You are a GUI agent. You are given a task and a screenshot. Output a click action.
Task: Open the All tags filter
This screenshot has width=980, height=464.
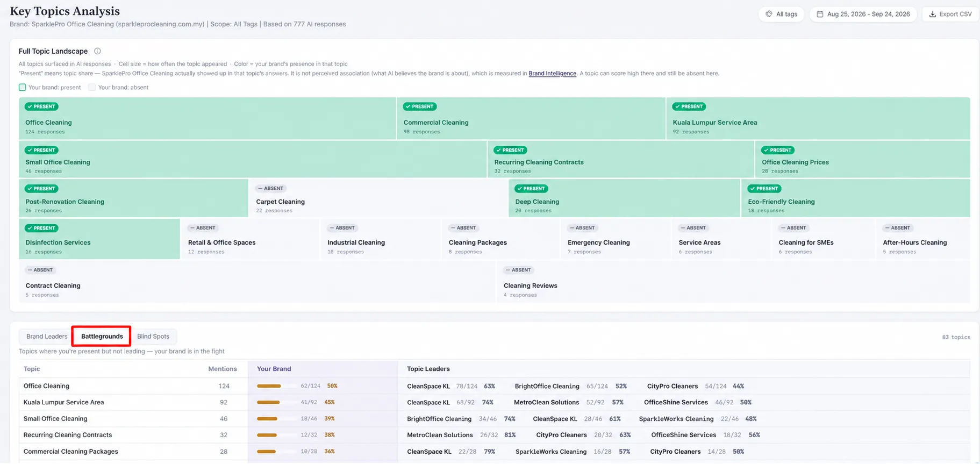[781, 14]
